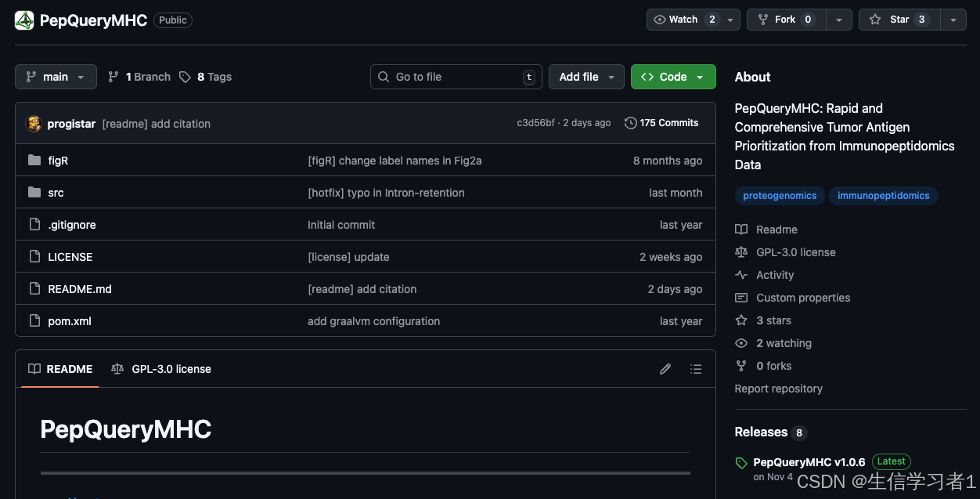Click the 'Initial commit' message
Viewport: 980px width, 499px height.
tap(341, 225)
